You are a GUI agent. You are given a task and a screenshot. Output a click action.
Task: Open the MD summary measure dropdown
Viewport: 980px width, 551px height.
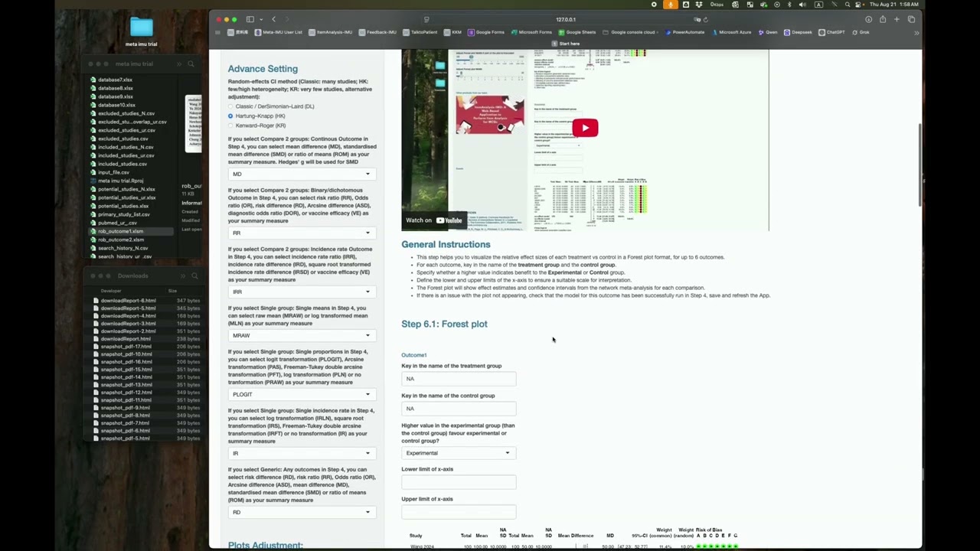click(x=302, y=174)
